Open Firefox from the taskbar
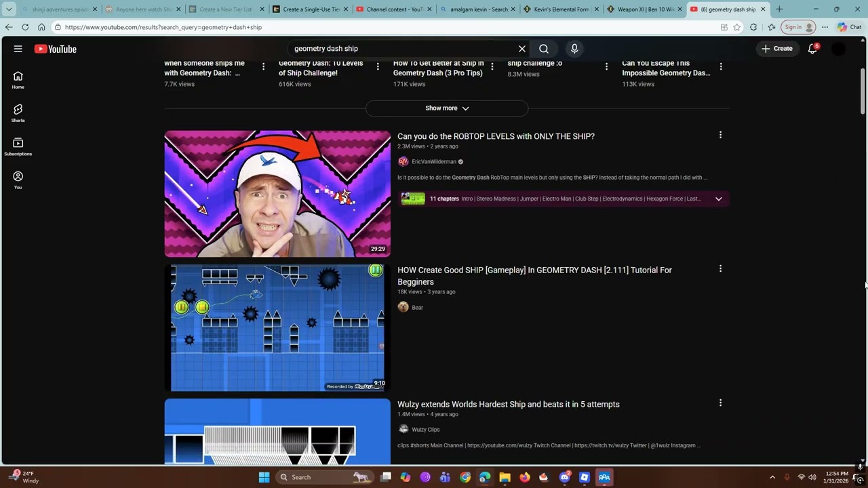The width and height of the screenshot is (868, 488). (525, 477)
